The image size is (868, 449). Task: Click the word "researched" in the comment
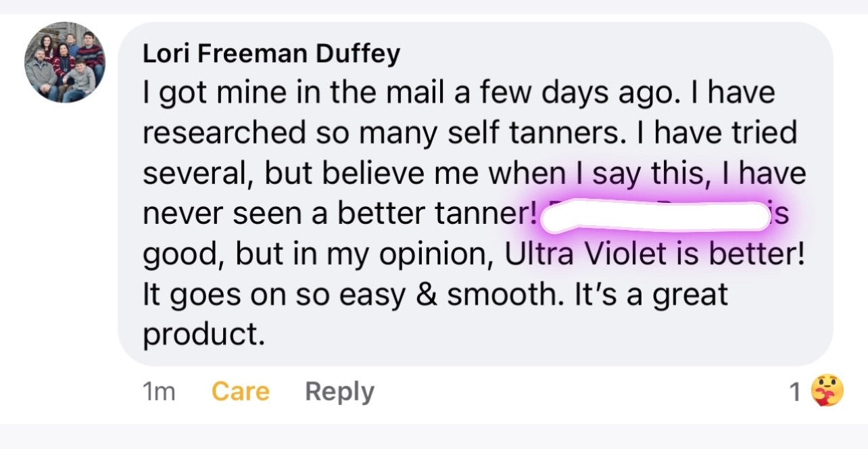(x=224, y=133)
